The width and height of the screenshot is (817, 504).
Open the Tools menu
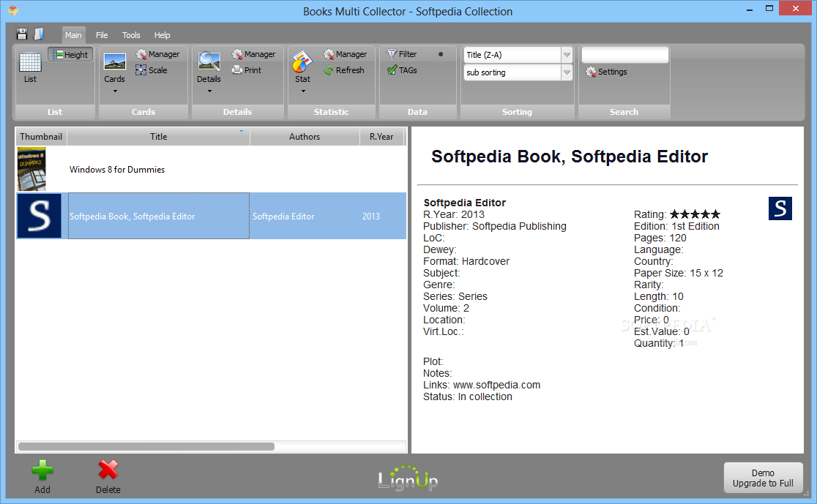pos(131,35)
